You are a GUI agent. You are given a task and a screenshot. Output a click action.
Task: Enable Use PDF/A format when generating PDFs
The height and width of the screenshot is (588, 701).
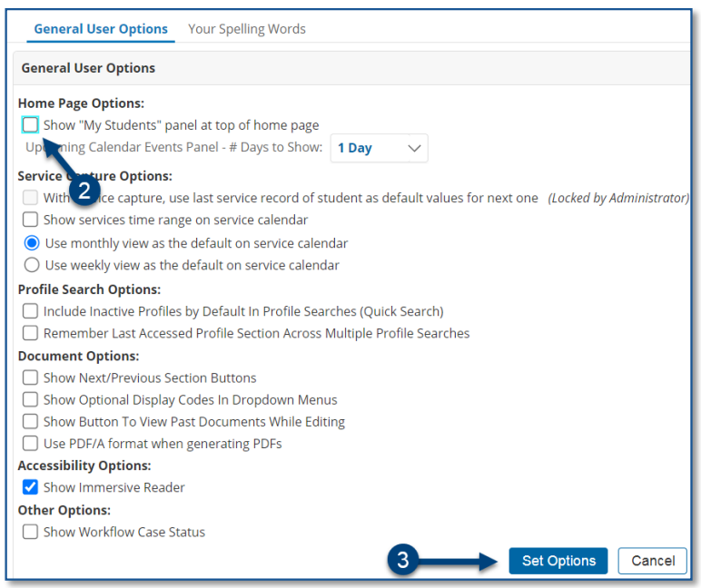(30, 443)
